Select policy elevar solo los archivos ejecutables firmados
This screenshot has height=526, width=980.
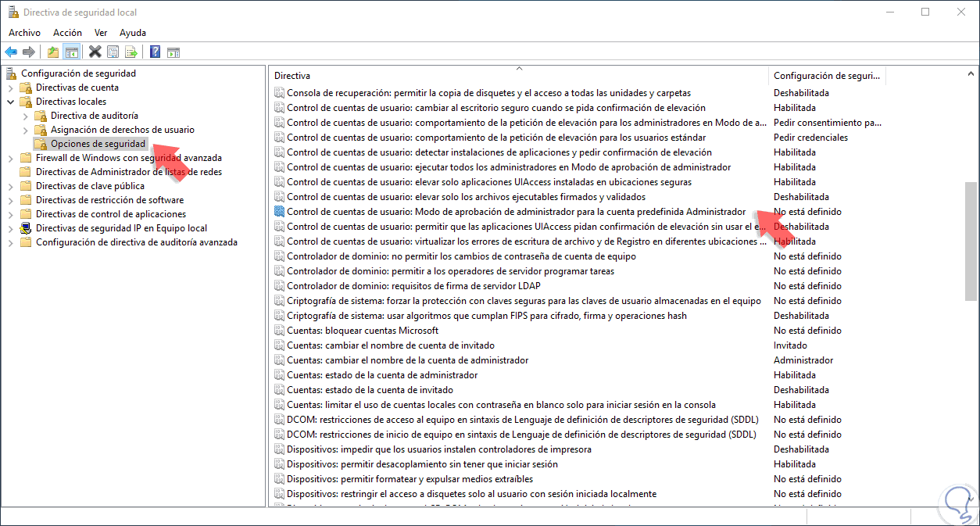click(466, 197)
